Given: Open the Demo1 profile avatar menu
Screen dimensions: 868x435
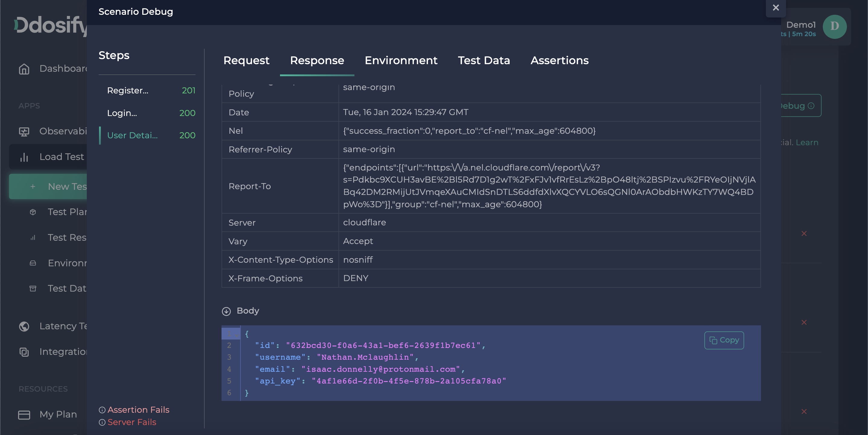Looking at the screenshot, I should click(835, 27).
